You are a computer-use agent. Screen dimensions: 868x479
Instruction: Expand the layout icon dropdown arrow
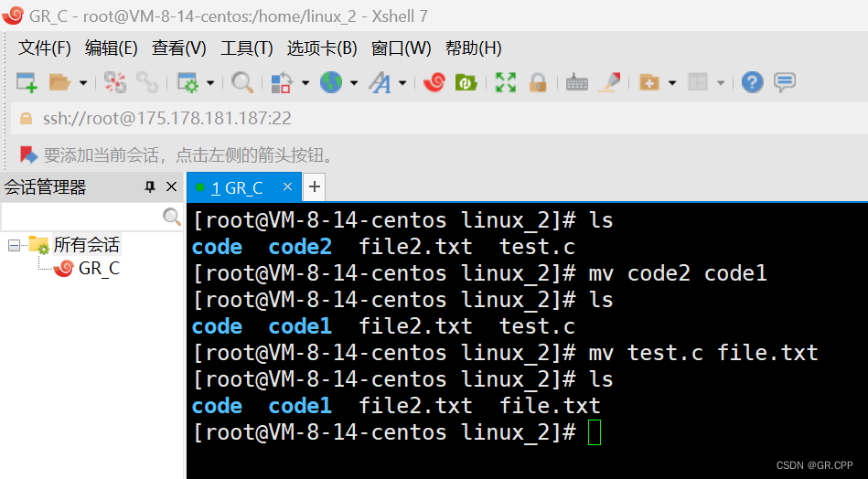pos(720,83)
